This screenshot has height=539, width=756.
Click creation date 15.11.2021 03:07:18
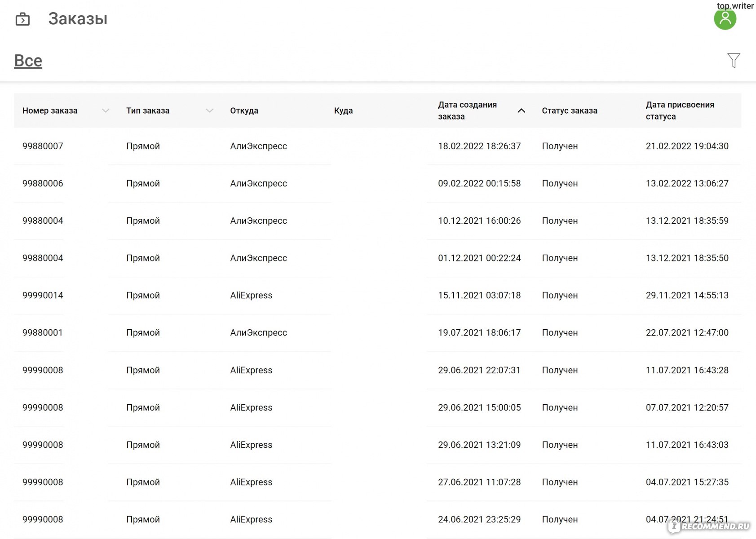(x=479, y=295)
